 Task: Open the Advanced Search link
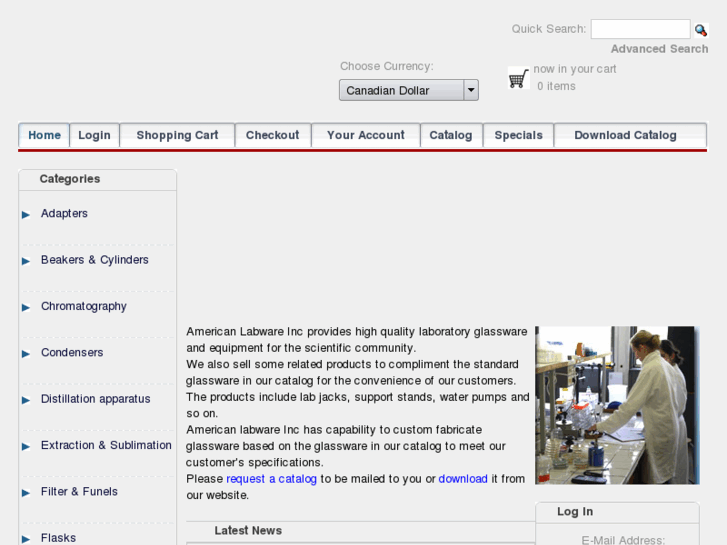coord(659,49)
